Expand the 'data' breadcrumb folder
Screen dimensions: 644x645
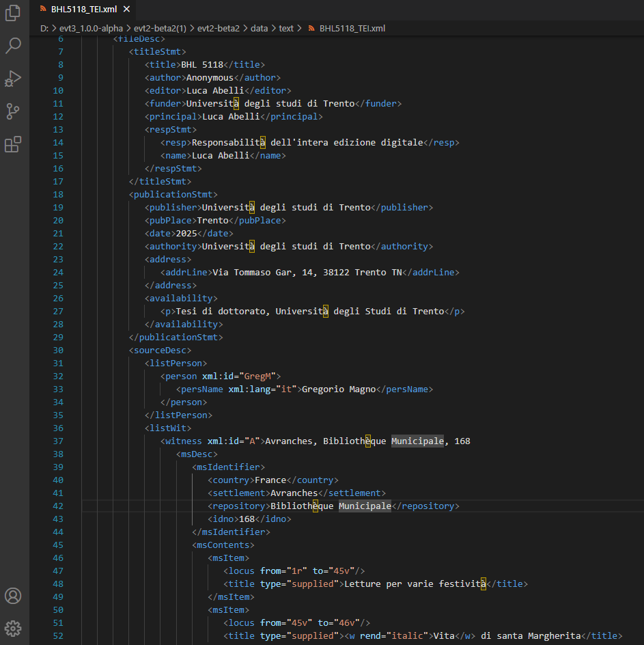259,28
